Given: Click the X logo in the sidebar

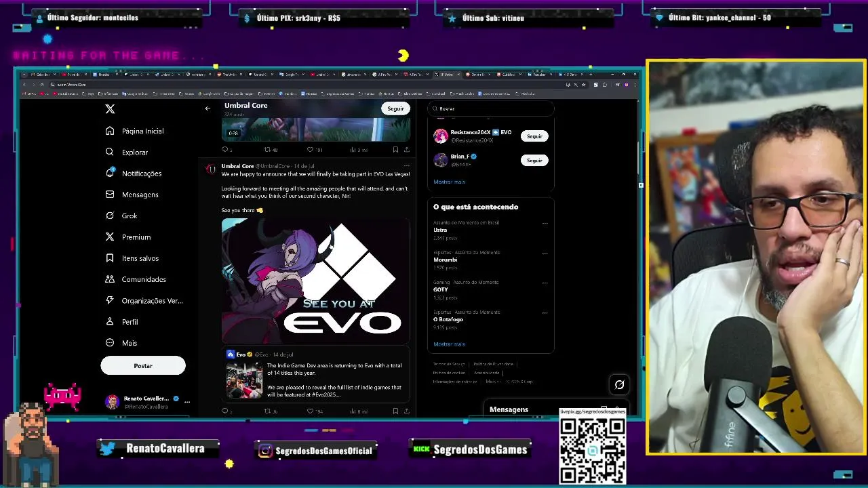Looking at the screenshot, I should point(110,108).
